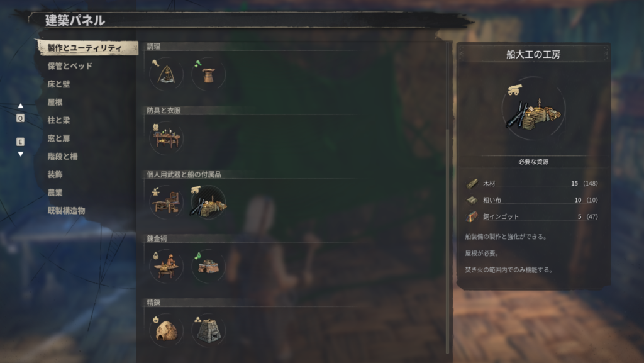Viewport: 644px width, 363px height.
Task: Go to the 柱と梁 category
Action: point(58,120)
